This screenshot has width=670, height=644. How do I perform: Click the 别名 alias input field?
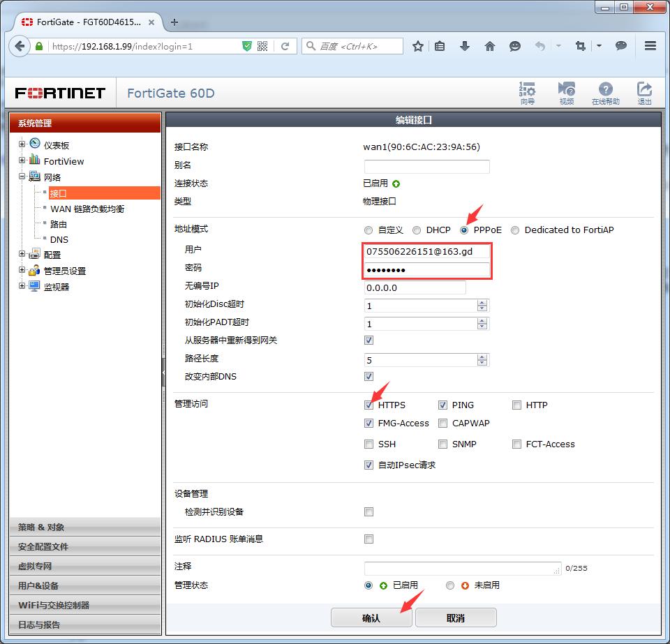(x=426, y=166)
